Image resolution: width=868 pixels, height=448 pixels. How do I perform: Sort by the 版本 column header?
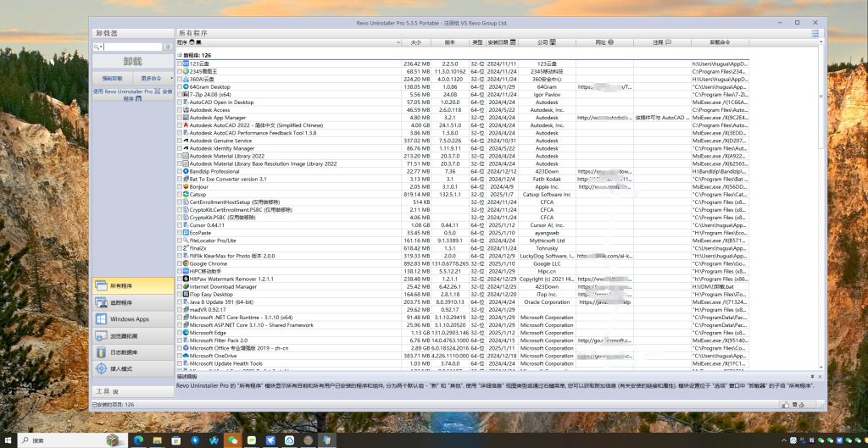(449, 42)
